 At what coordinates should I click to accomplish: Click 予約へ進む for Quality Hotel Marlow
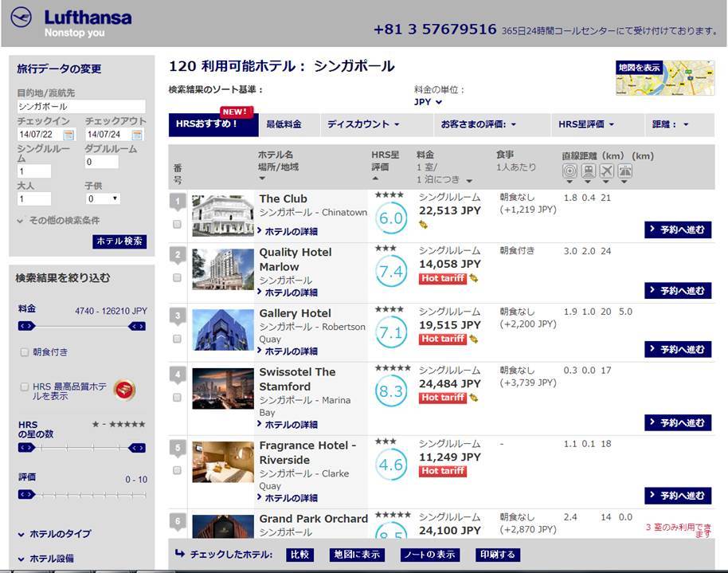[x=678, y=291]
